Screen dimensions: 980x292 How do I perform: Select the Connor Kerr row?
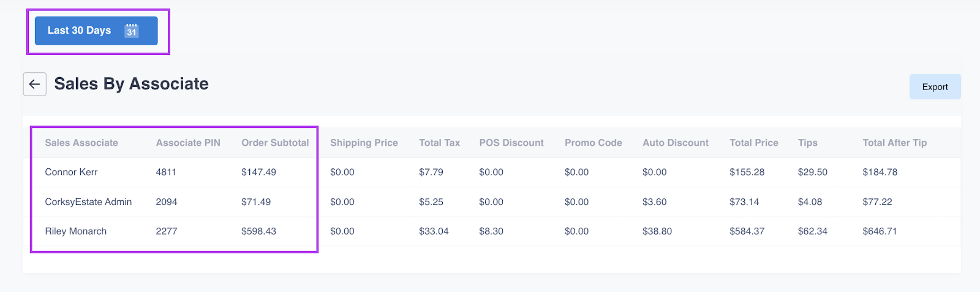click(71, 172)
